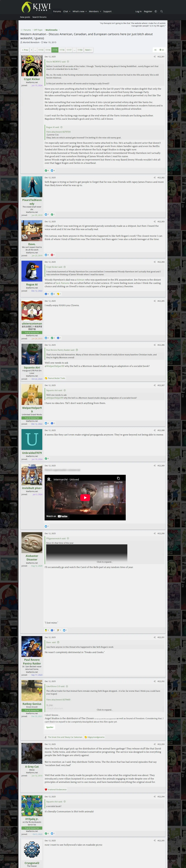186x868 pixels.
Task: Click the Prev page button
Action: click(25, 50)
